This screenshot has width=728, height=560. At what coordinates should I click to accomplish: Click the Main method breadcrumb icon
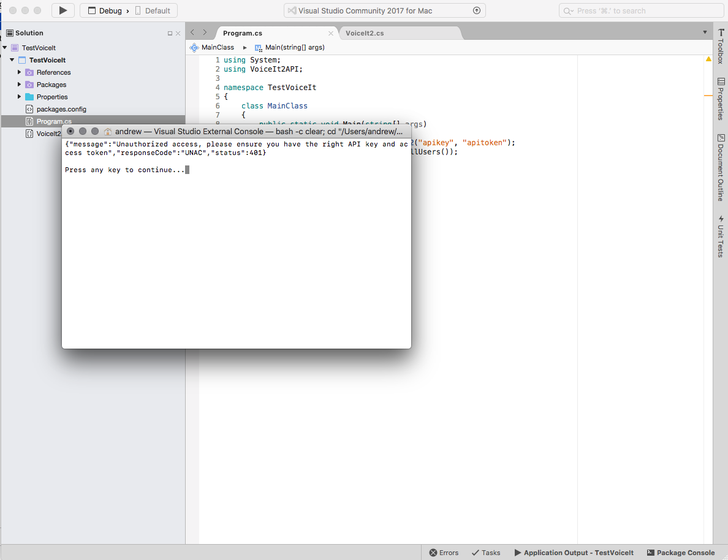(x=258, y=48)
